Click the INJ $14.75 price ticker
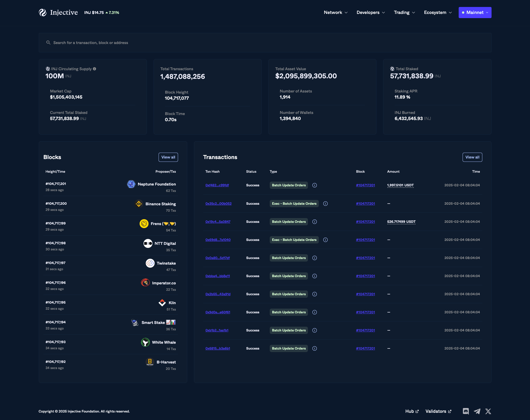Viewport: 530px width, 420px height. pos(101,13)
